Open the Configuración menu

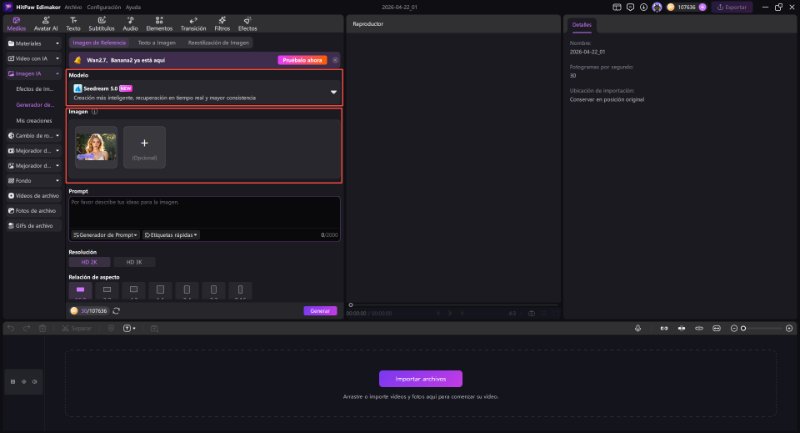(102, 6)
